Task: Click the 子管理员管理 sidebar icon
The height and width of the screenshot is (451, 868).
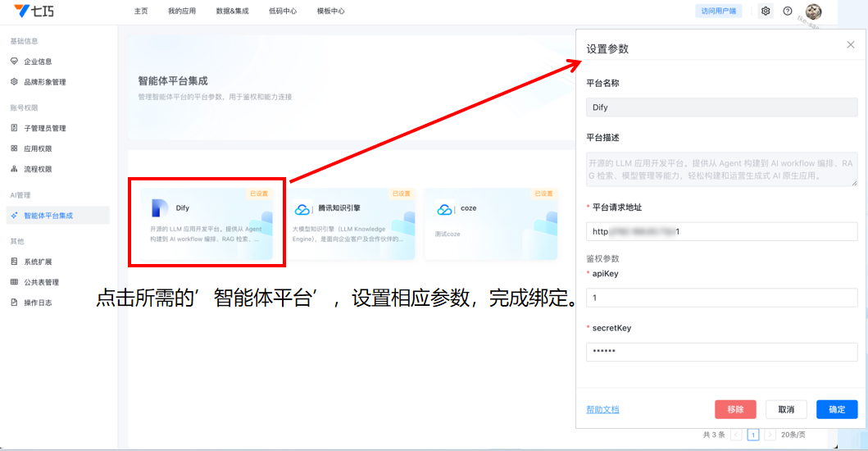Action: 15,127
